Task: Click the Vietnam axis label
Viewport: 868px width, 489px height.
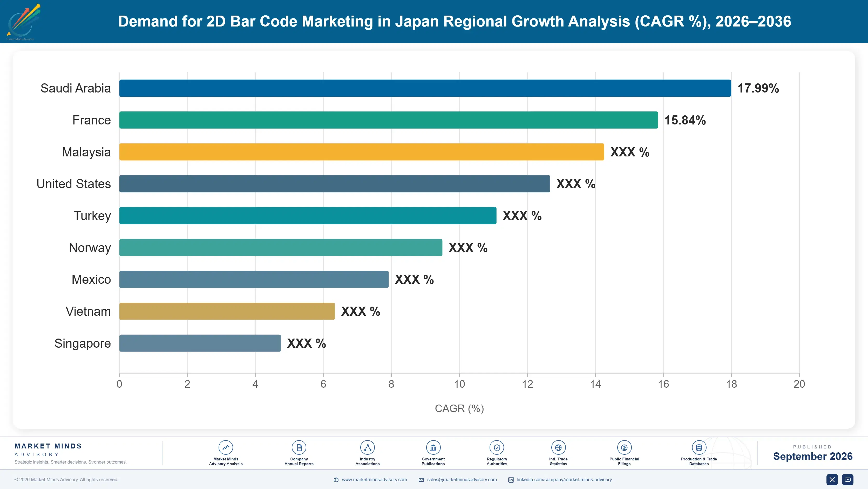Action: (88, 311)
